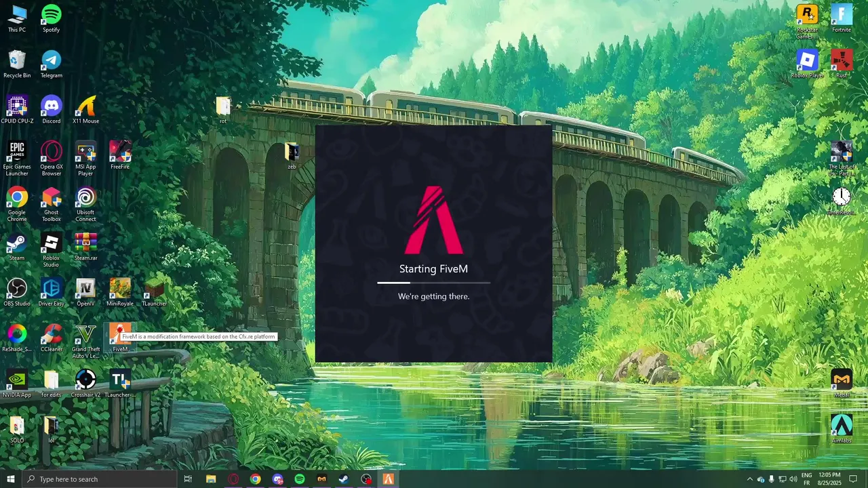This screenshot has width=868, height=488.
Task: Open Spotify from the taskbar
Action: click(300, 479)
